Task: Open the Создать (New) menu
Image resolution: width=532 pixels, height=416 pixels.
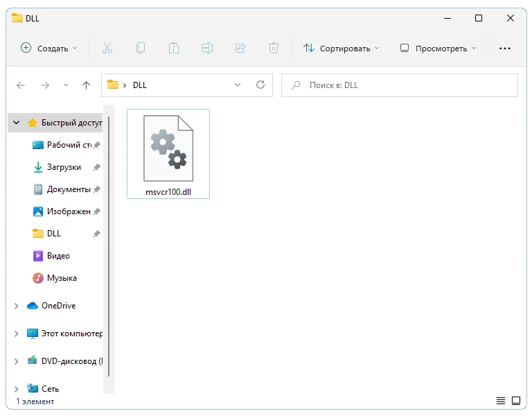Action: [x=49, y=49]
